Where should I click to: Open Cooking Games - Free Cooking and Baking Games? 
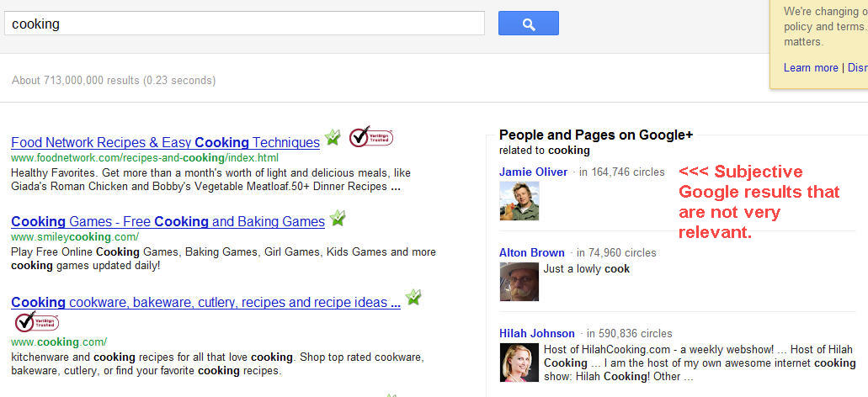168,222
